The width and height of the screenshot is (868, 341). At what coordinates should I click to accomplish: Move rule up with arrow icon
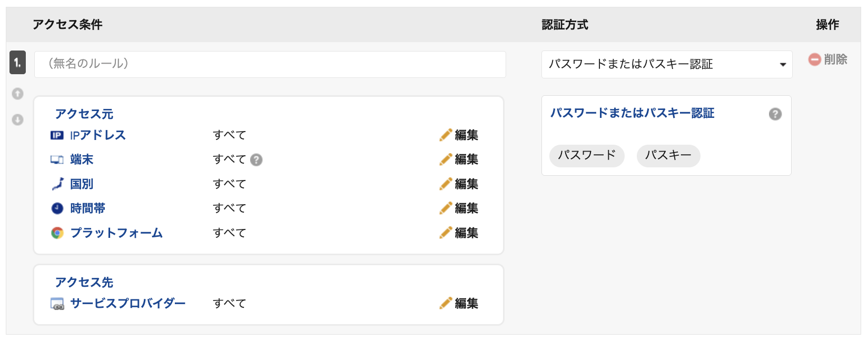pos(18,94)
